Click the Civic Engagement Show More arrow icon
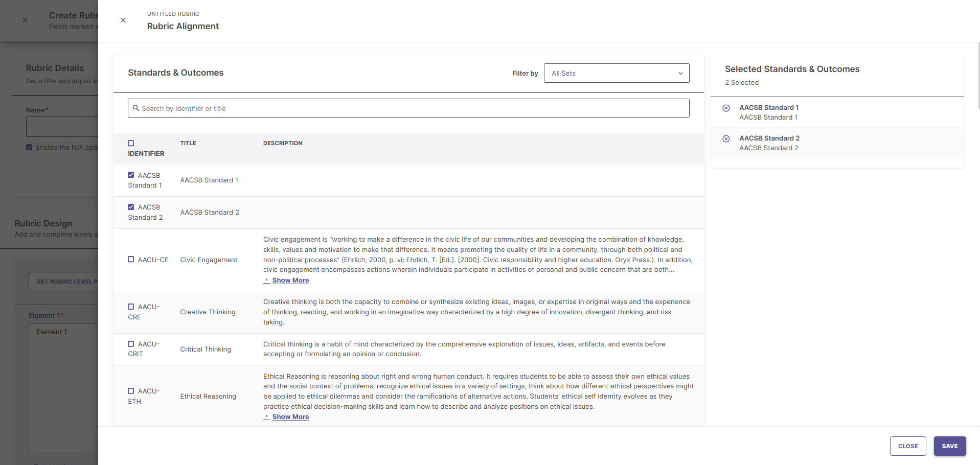 pos(266,281)
